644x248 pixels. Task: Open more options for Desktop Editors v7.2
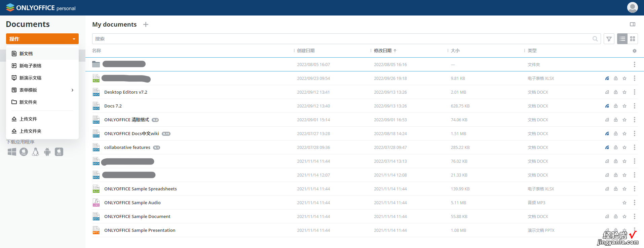point(634,92)
